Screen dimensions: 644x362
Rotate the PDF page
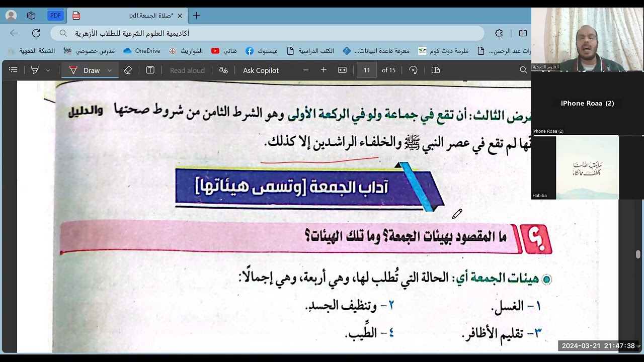click(413, 70)
